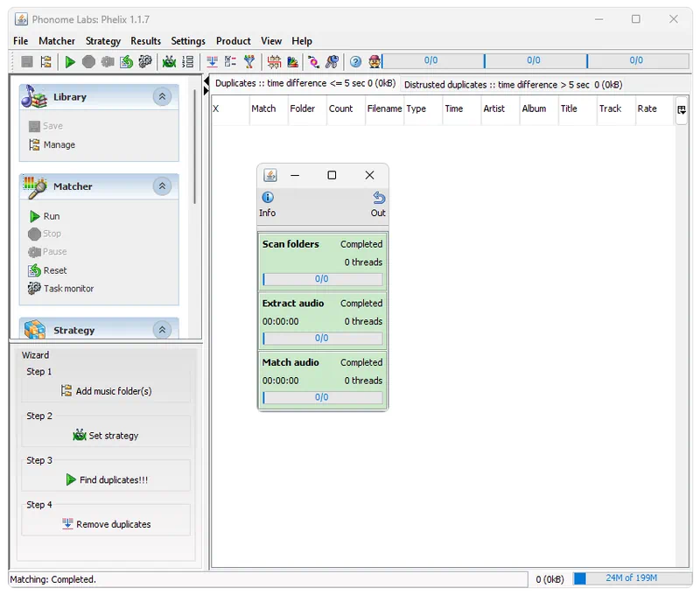
Task: Click right-pointing splitter arrow beside sidebar
Action: click(x=206, y=91)
